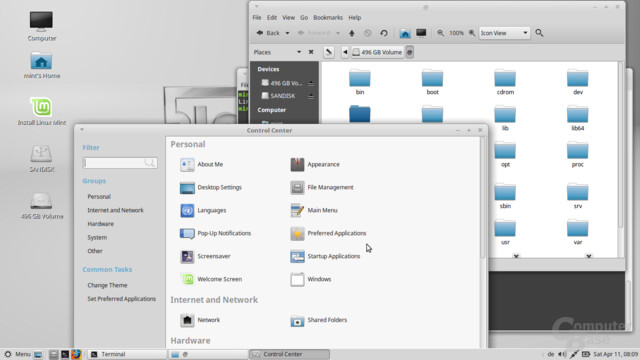Open Languages settings

203,211
